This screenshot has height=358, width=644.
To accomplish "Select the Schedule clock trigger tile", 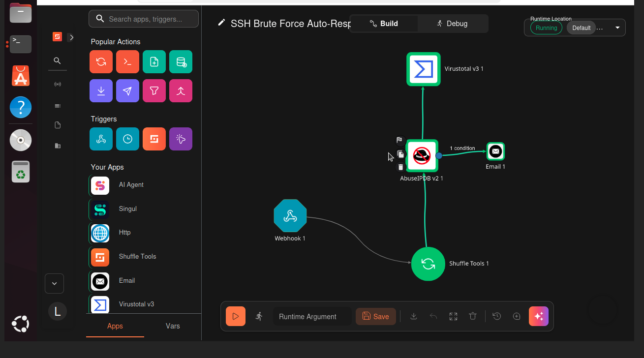I will 127,139.
